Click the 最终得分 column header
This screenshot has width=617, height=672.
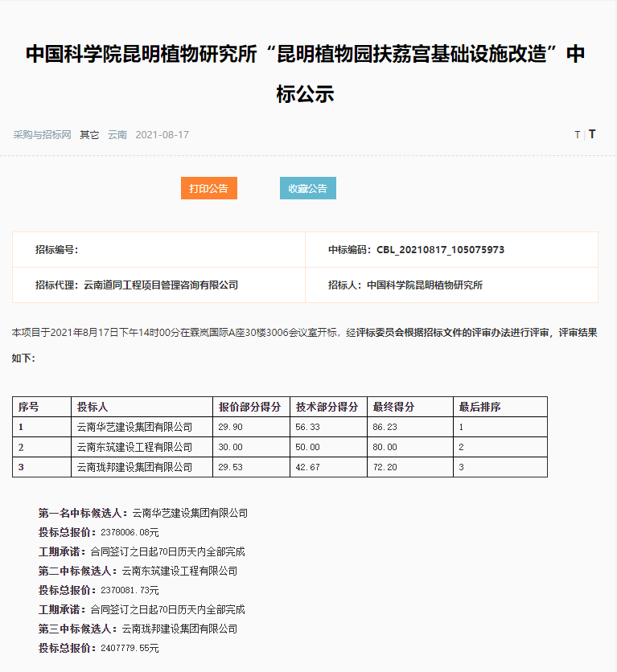(x=393, y=407)
